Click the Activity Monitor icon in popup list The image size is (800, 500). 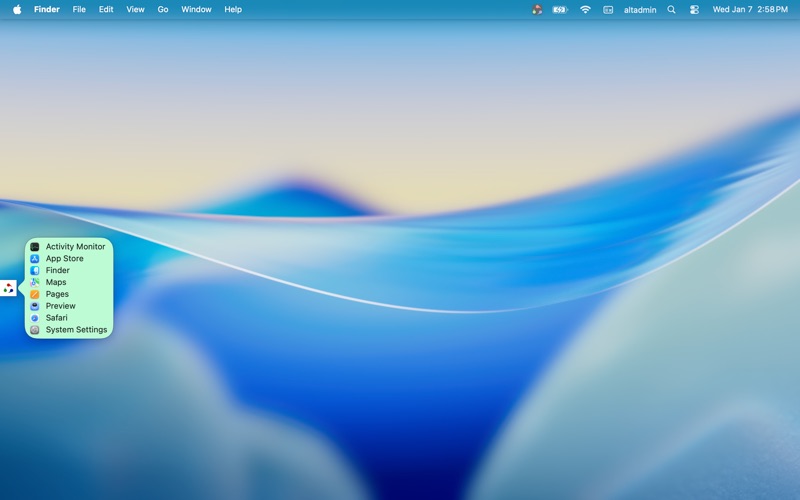[35, 246]
